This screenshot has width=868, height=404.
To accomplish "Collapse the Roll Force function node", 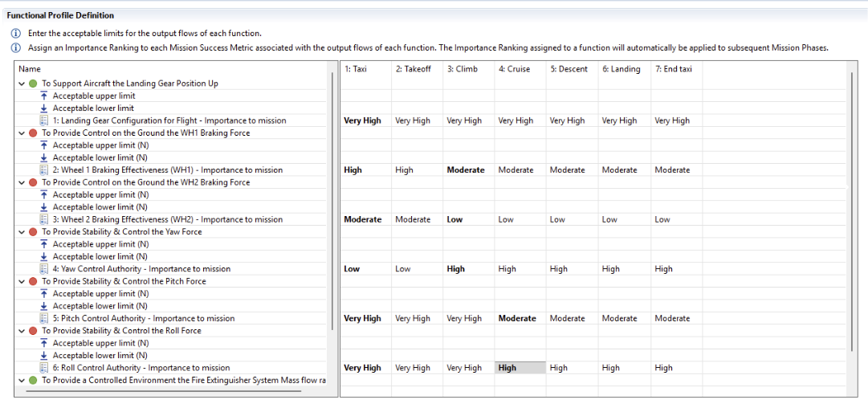I will click(22, 330).
